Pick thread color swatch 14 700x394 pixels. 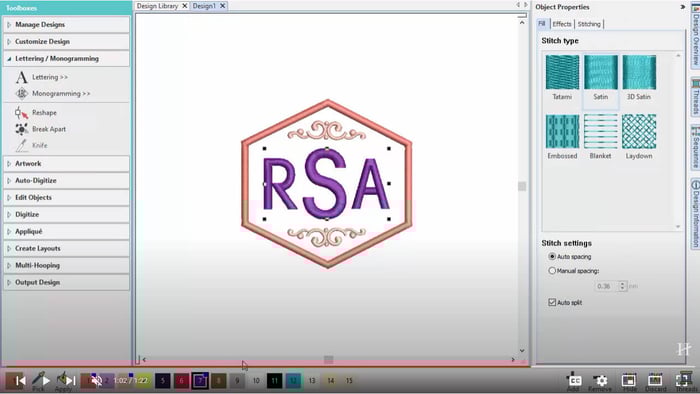tap(330, 381)
